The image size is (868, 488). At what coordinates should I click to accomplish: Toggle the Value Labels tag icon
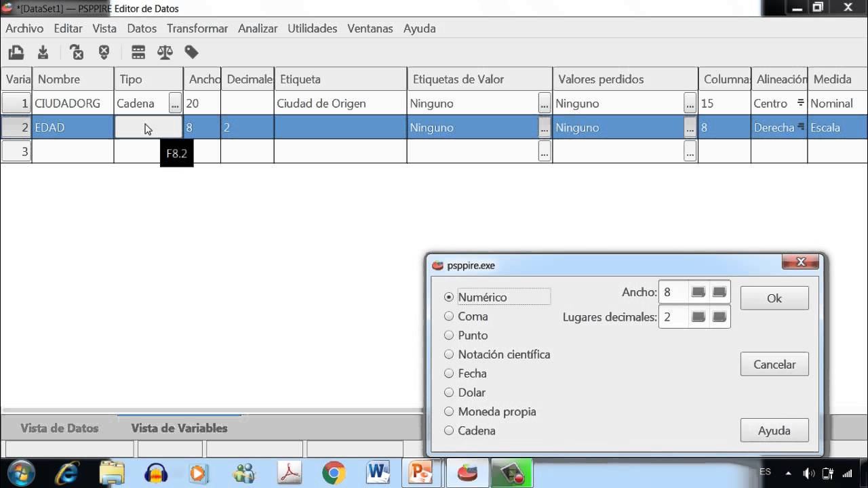[192, 52]
